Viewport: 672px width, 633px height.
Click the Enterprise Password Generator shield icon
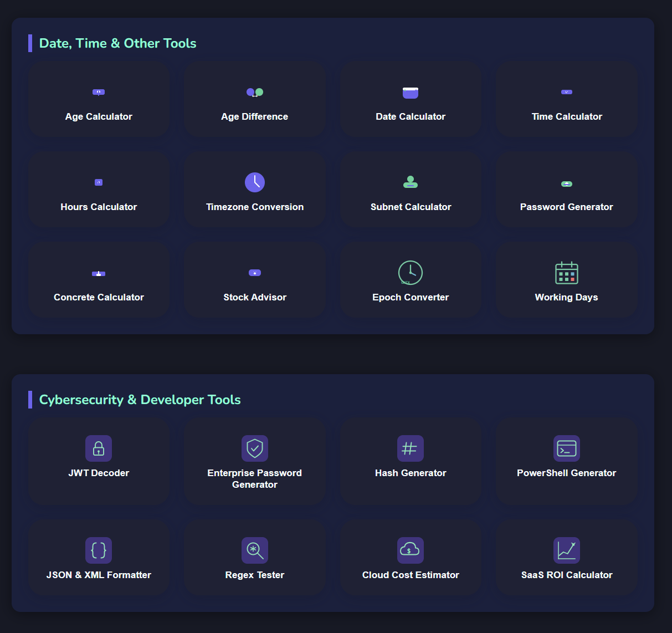[254, 448]
